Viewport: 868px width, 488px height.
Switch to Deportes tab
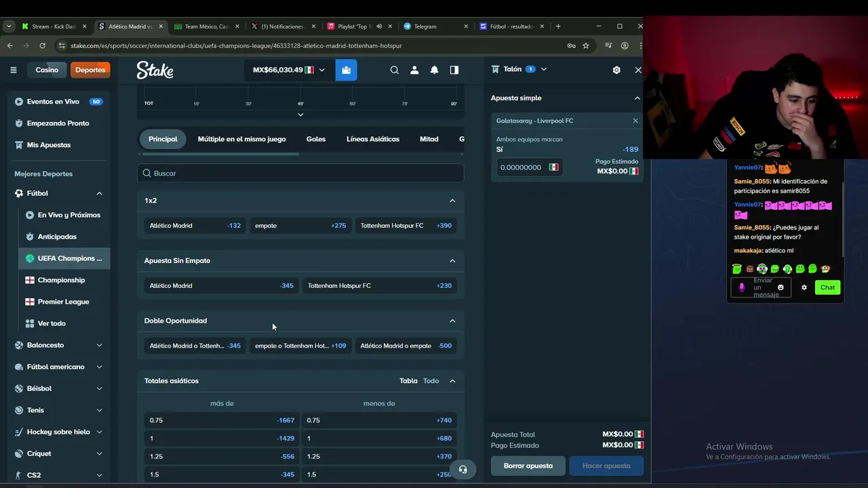click(90, 70)
